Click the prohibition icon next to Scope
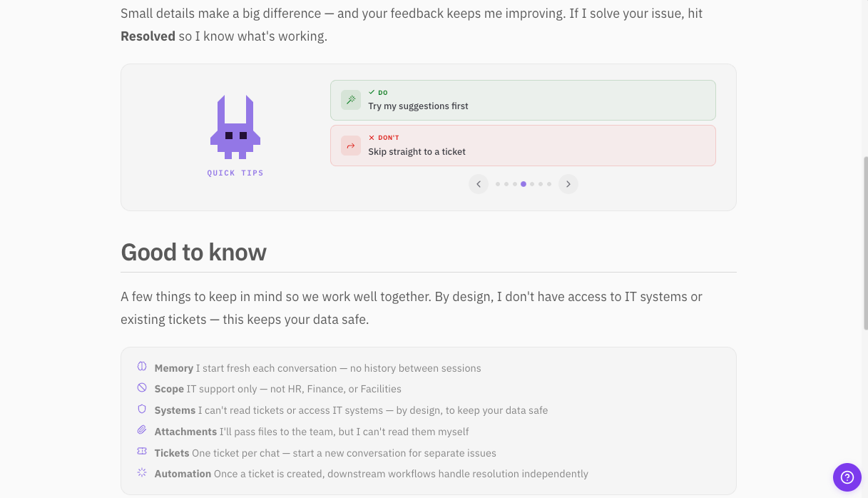868x498 pixels. 141,388
